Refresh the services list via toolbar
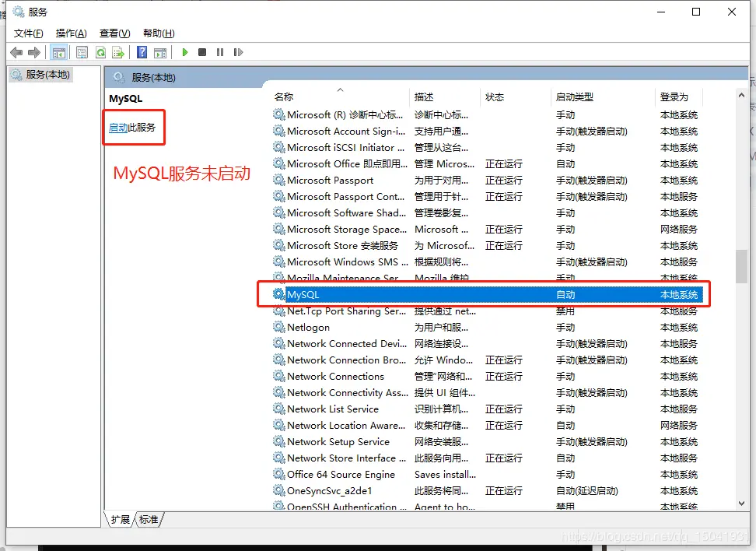Image resolution: width=756 pixels, height=551 pixels. (x=100, y=52)
